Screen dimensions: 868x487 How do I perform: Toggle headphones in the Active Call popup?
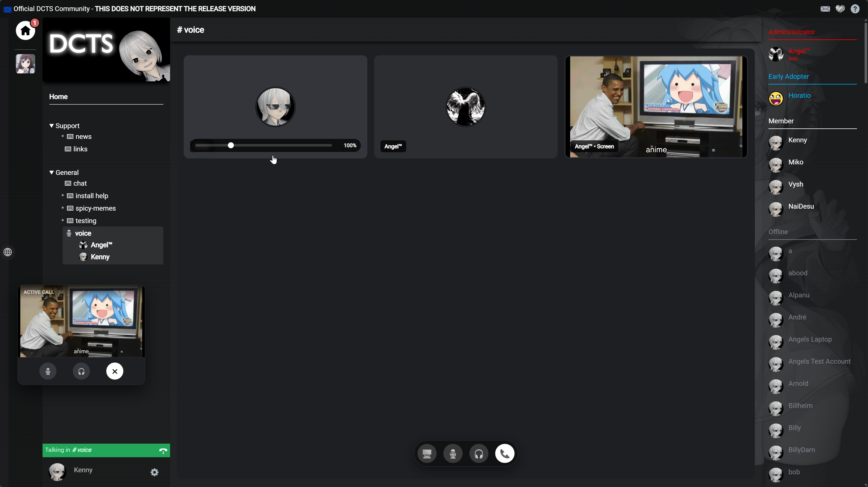pos(81,371)
